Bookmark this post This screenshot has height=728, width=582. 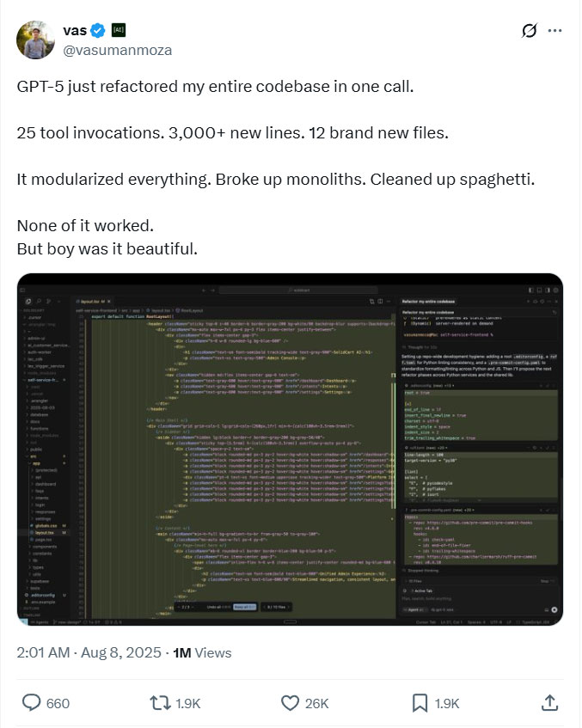pos(419,703)
